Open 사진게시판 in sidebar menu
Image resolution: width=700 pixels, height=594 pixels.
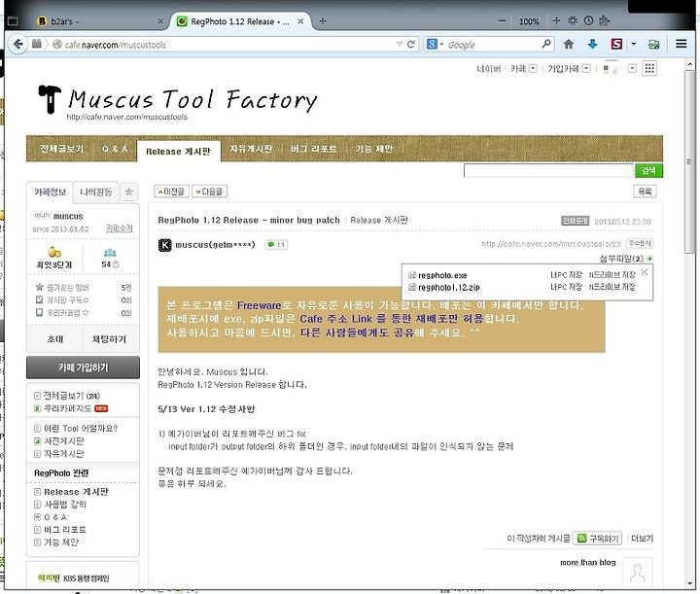coord(64,441)
